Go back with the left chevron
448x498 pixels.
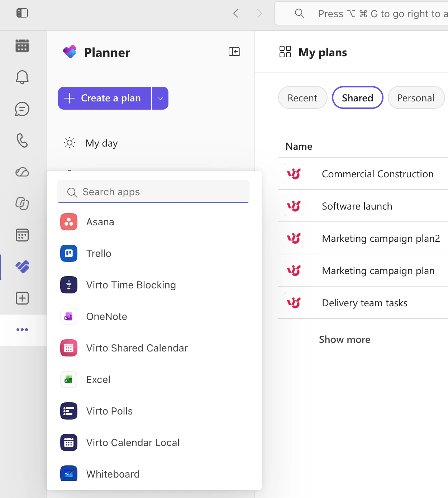pyautogui.click(x=236, y=14)
